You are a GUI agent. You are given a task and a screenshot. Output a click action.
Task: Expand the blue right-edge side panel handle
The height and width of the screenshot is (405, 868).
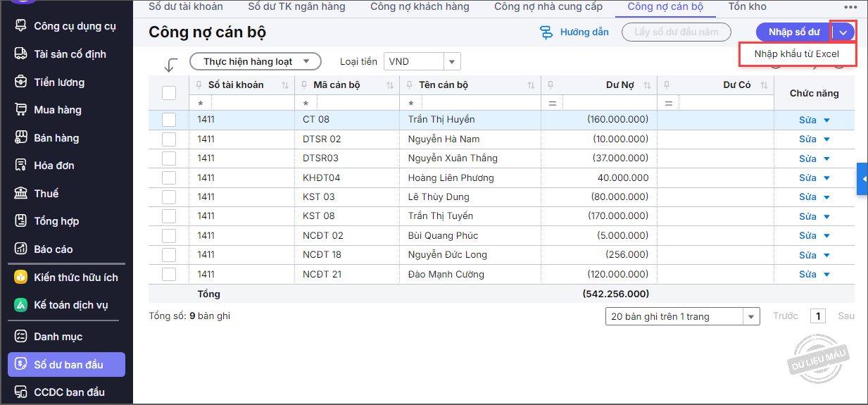(x=862, y=179)
